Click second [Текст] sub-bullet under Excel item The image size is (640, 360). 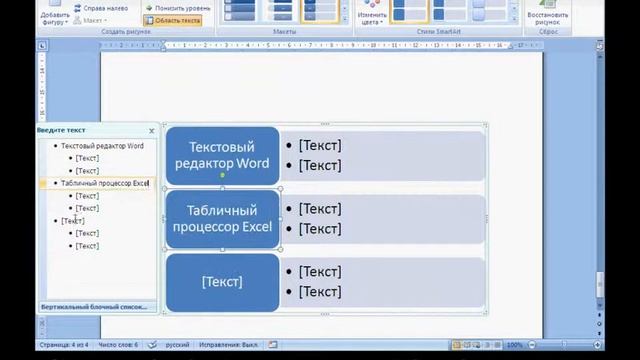coord(87,208)
